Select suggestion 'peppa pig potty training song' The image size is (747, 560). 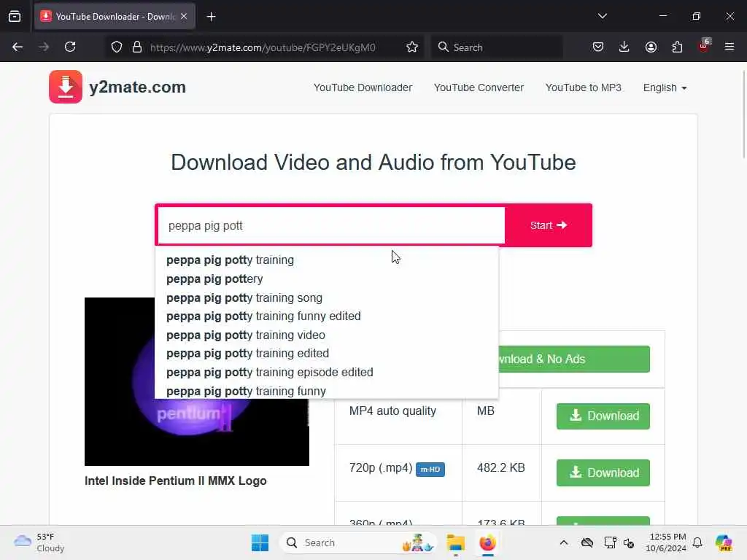pos(327,297)
